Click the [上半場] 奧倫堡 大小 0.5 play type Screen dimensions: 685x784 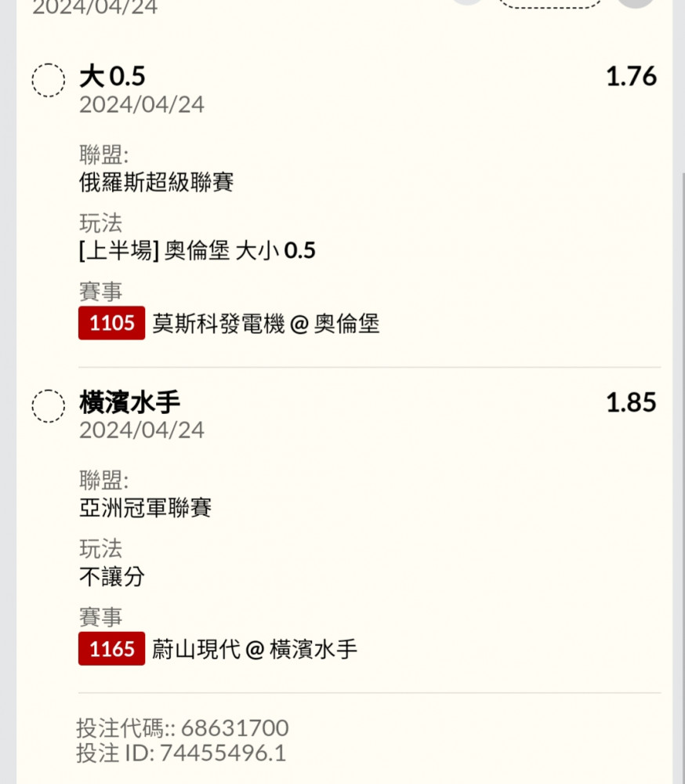click(197, 251)
